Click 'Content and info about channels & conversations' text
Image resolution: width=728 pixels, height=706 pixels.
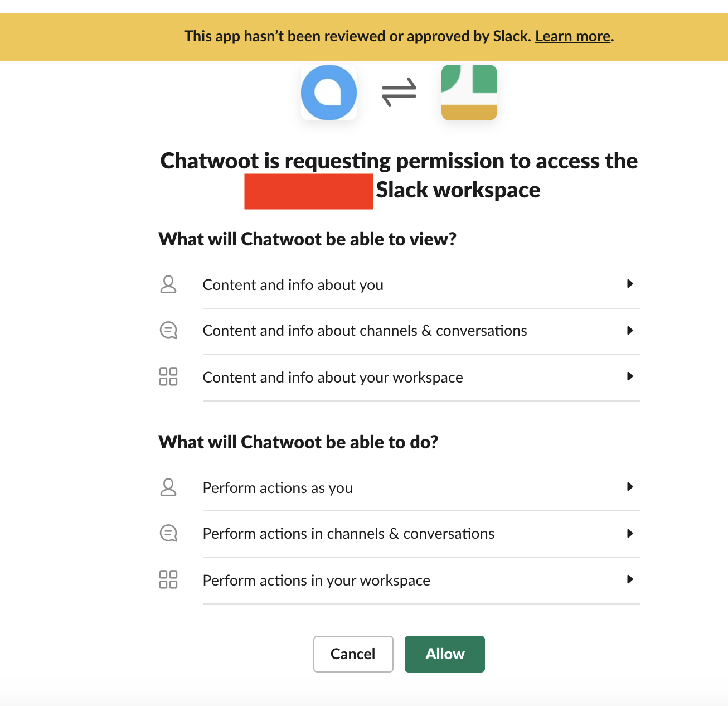tap(365, 331)
